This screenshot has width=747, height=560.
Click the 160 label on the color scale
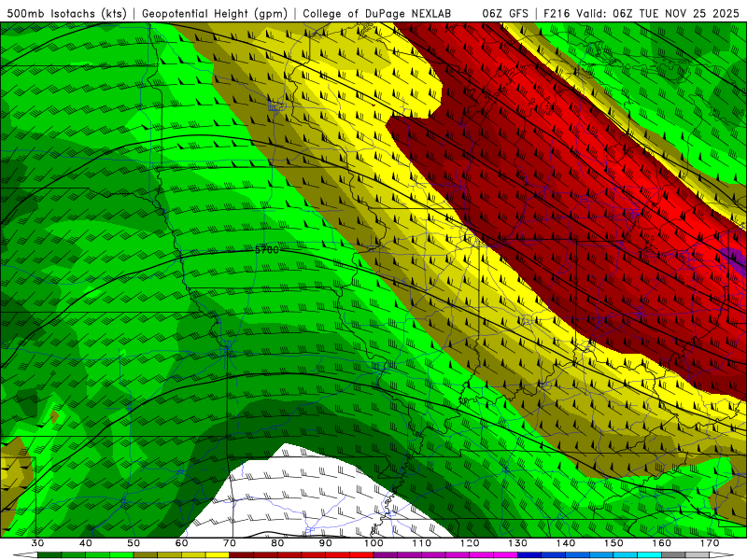[x=662, y=543]
